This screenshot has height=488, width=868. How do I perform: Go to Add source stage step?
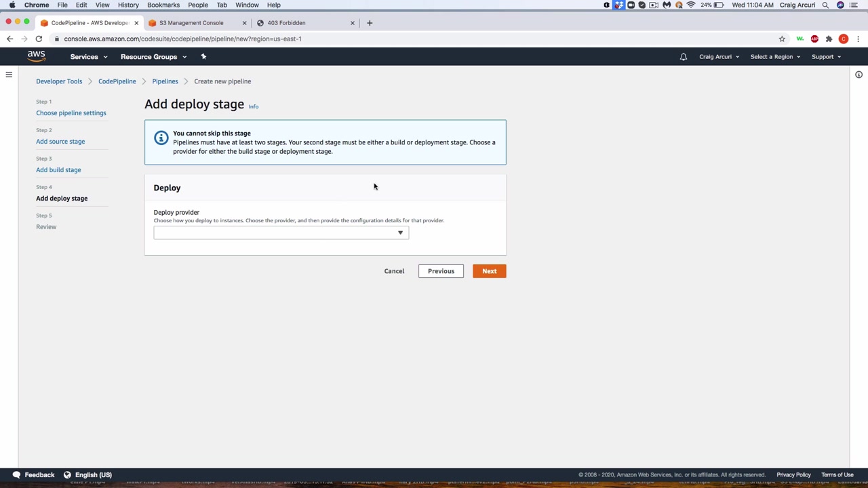click(60, 142)
